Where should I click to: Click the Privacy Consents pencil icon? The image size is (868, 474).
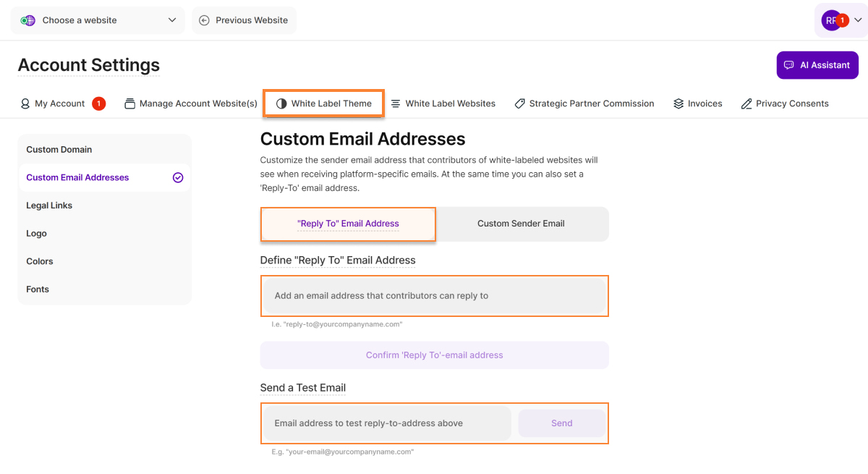[746, 103]
